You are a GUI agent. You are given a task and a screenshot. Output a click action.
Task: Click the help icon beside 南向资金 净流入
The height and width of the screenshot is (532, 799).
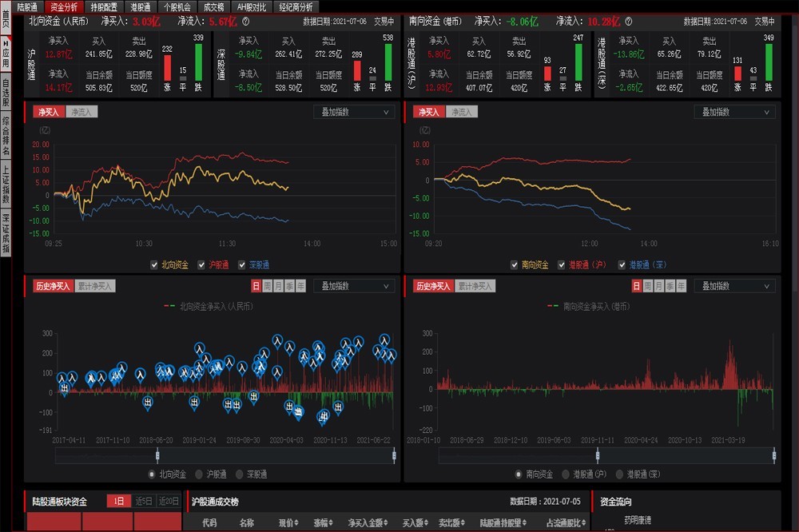tap(628, 22)
